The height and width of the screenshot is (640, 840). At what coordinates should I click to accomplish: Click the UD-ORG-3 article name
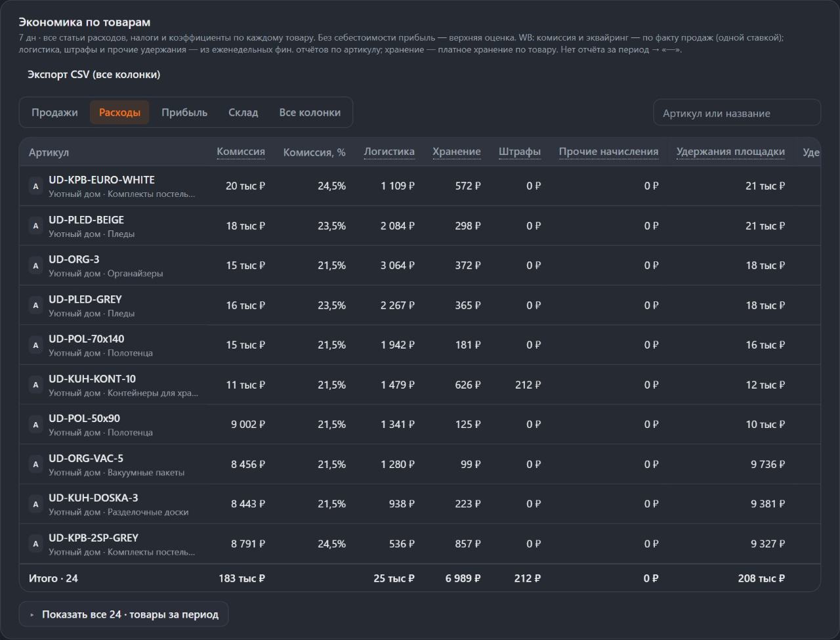click(74, 259)
